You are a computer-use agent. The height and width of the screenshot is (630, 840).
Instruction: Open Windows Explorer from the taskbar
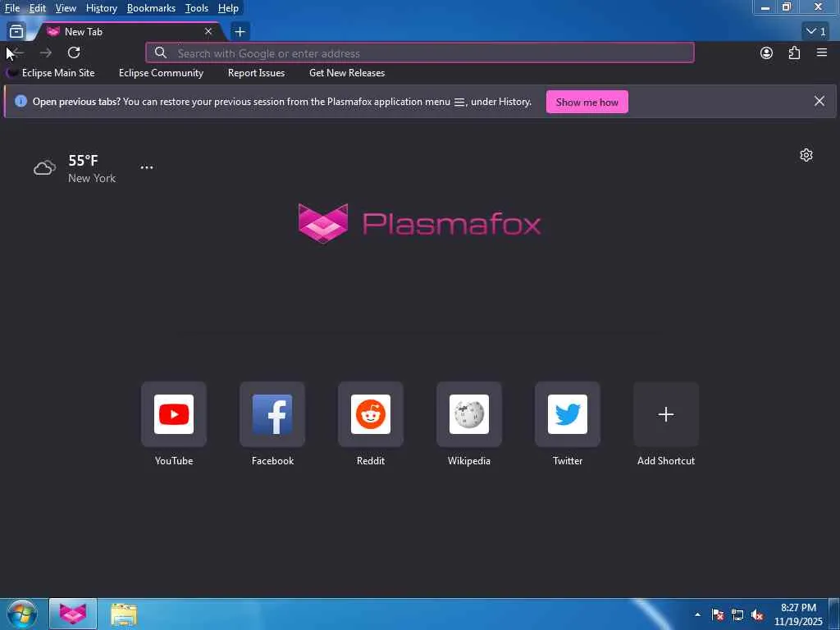pyautogui.click(x=124, y=614)
